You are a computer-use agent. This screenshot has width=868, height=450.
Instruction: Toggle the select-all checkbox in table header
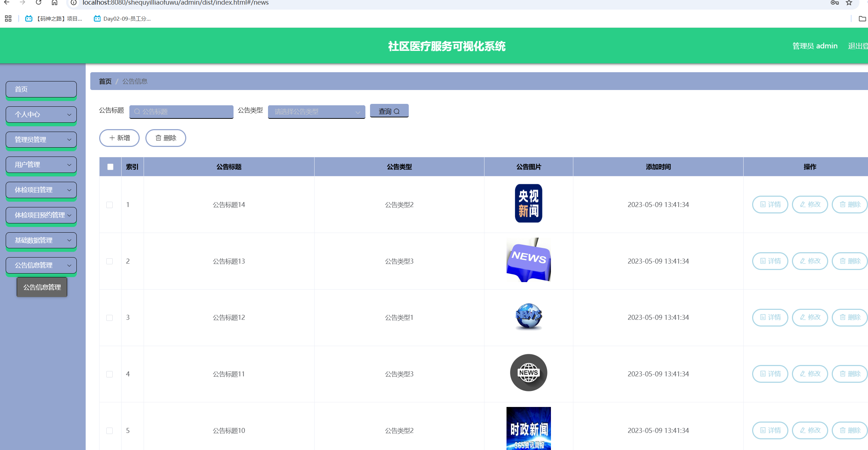(111, 167)
